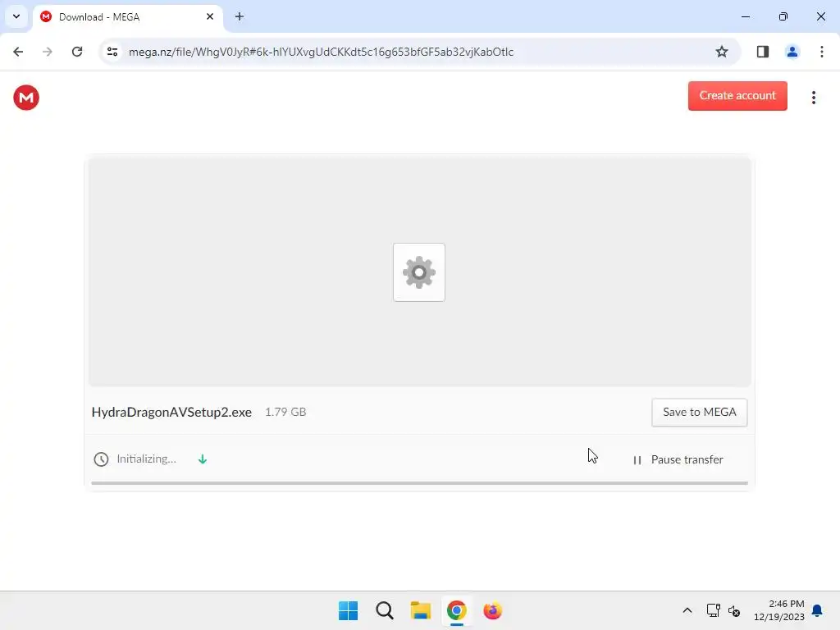Viewport: 840px width, 630px height.
Task: Click the gear file thumbnail
Action: coord(419,272)
